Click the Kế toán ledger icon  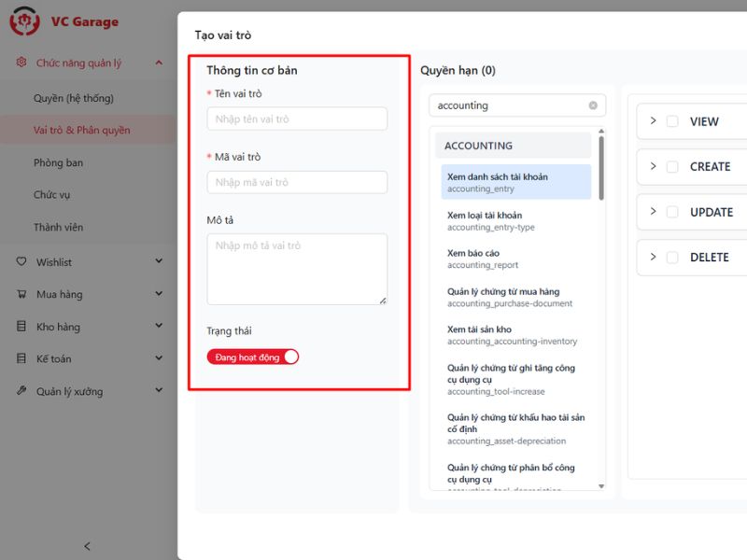coord(21,358)
